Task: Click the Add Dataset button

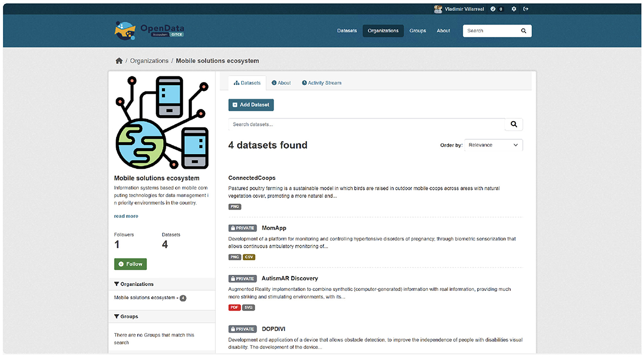Action: click(x=251, y=105)
